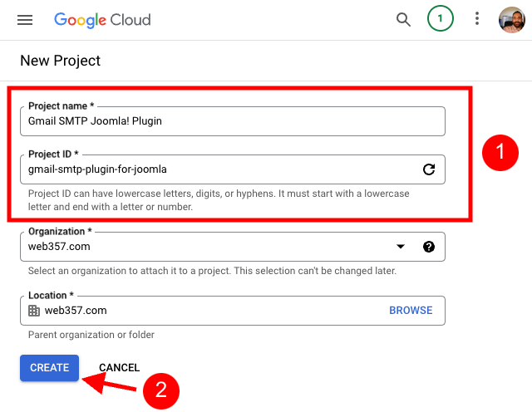The height and width of the screenshot is (412, 532).
Task: Click the Project ID rules helper text
Action: [x=219, y=200]
